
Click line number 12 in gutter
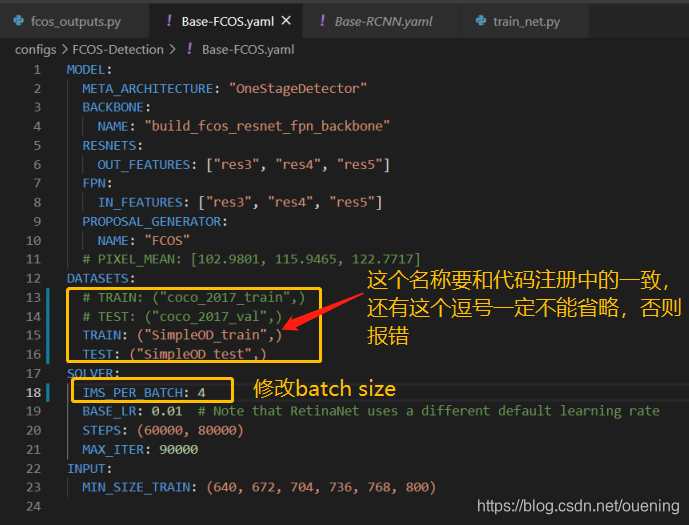33,279
